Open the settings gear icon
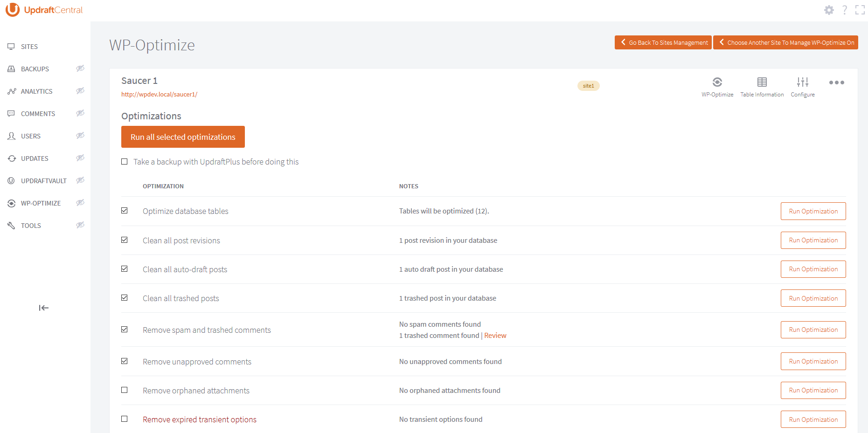Image resolution: width=868 pixels, height=433 pixels. coord(829,10)
